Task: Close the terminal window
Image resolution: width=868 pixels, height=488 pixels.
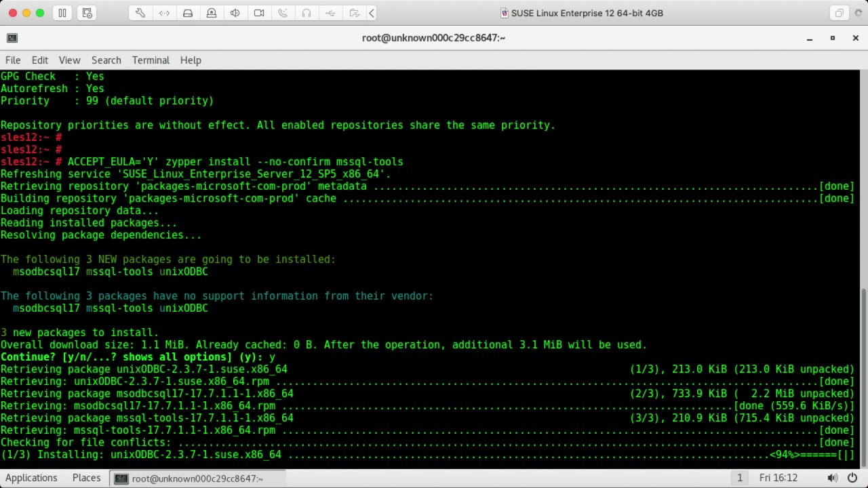Action: (856, 38)
